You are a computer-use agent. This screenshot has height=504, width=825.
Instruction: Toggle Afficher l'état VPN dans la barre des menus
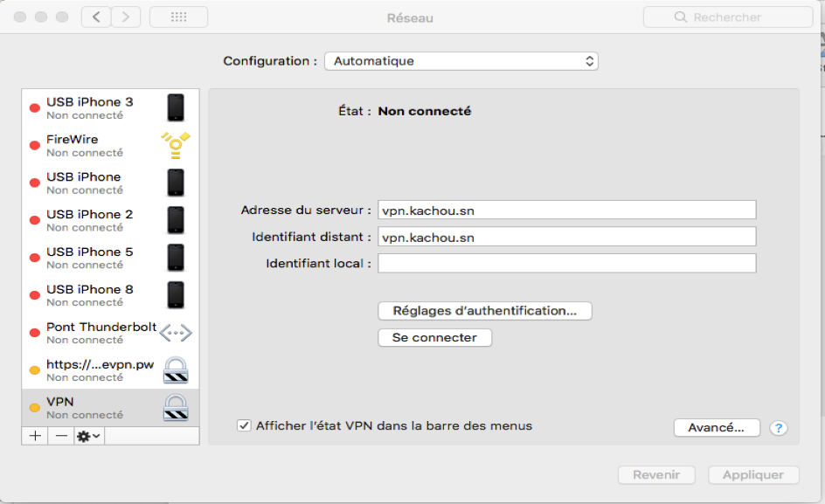coord(244,425)
